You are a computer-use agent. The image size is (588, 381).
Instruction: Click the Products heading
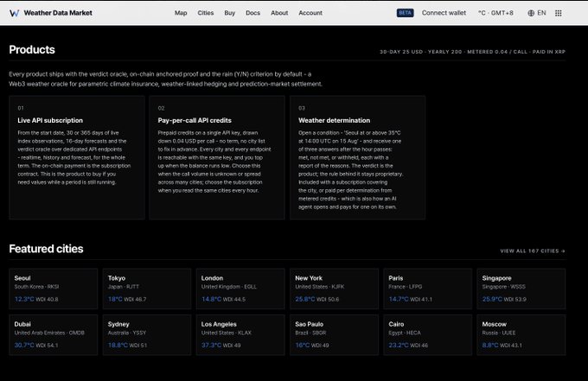(32, 50)
